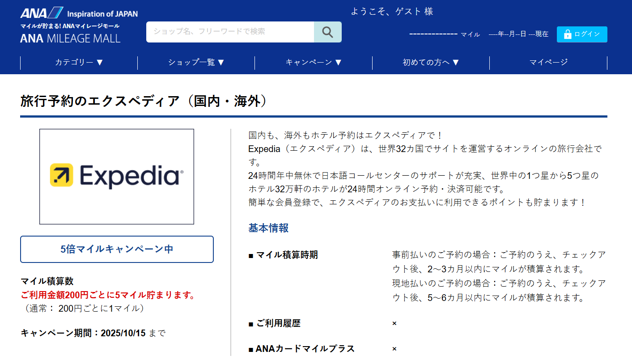Click the Expedia logo image

116,176
